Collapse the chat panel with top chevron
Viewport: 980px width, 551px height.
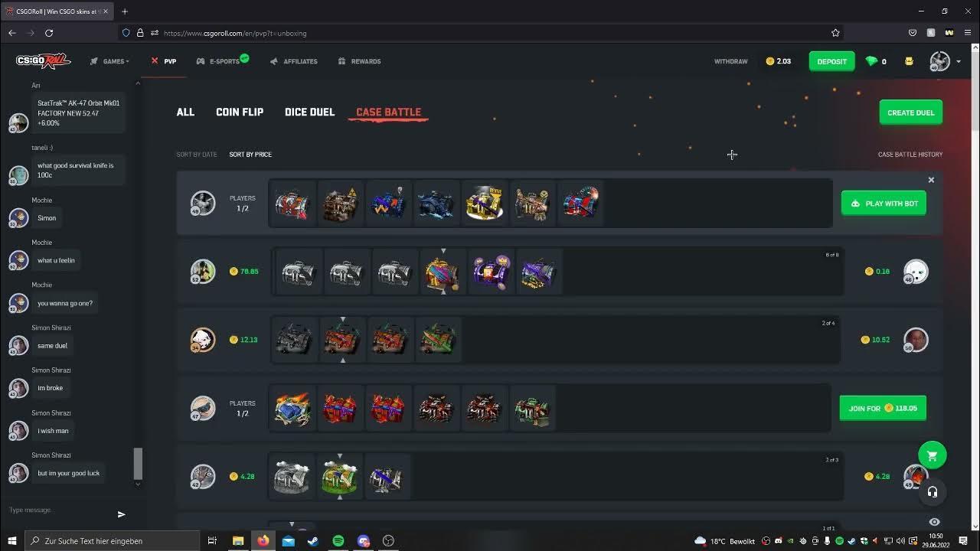click(x=138, y=83)
